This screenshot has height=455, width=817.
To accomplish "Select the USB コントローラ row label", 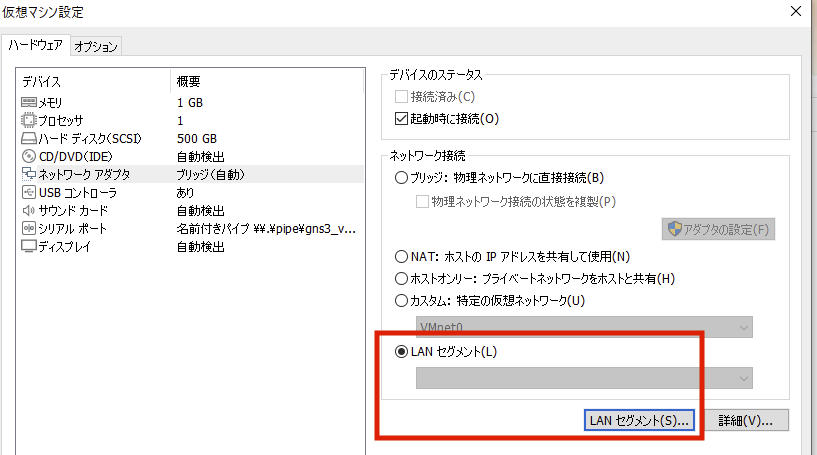I will pyautogui.click(x=78, y=193).
